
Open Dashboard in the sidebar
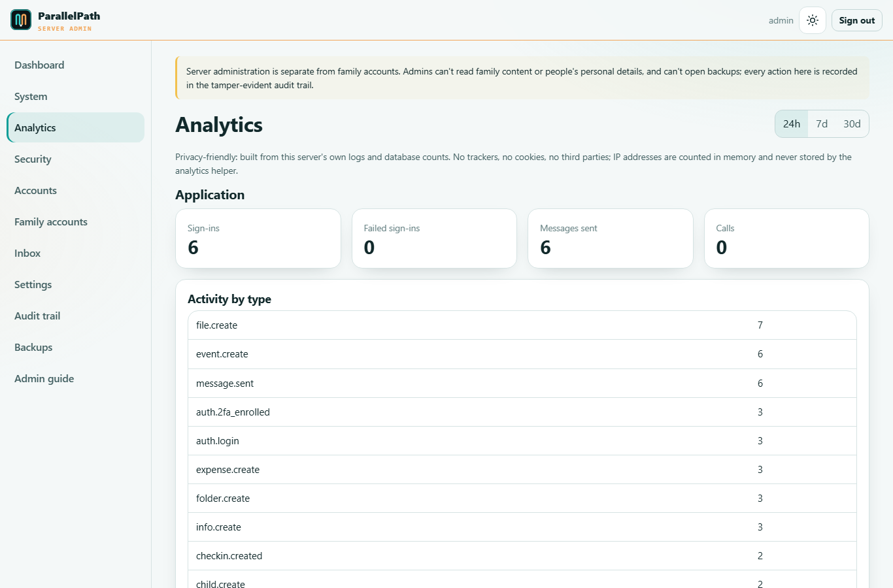point(75,65)
